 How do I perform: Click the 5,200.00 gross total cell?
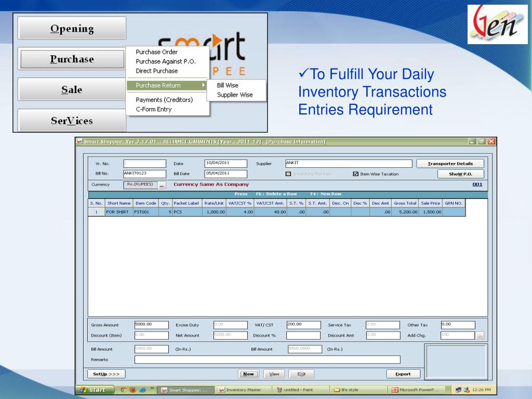coord(405,212)
